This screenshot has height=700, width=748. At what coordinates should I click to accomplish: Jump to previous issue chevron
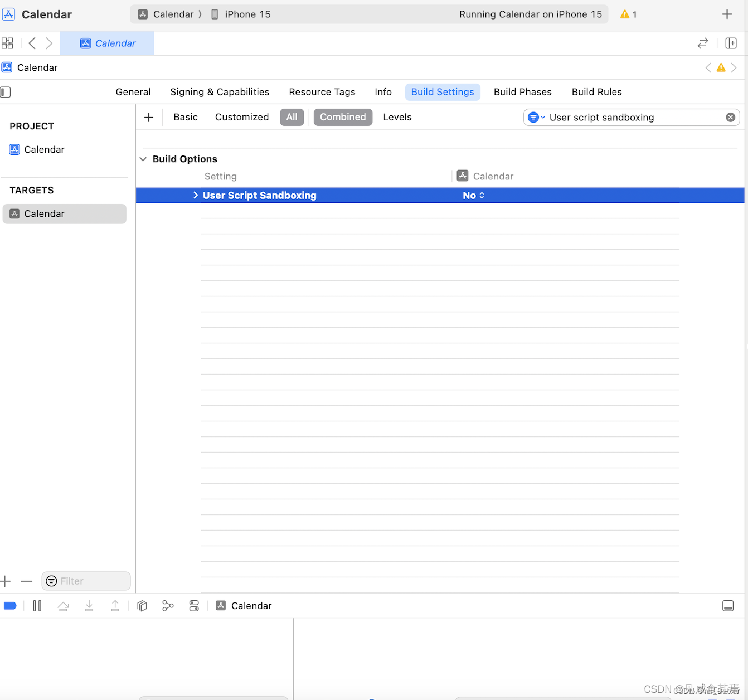708,67
